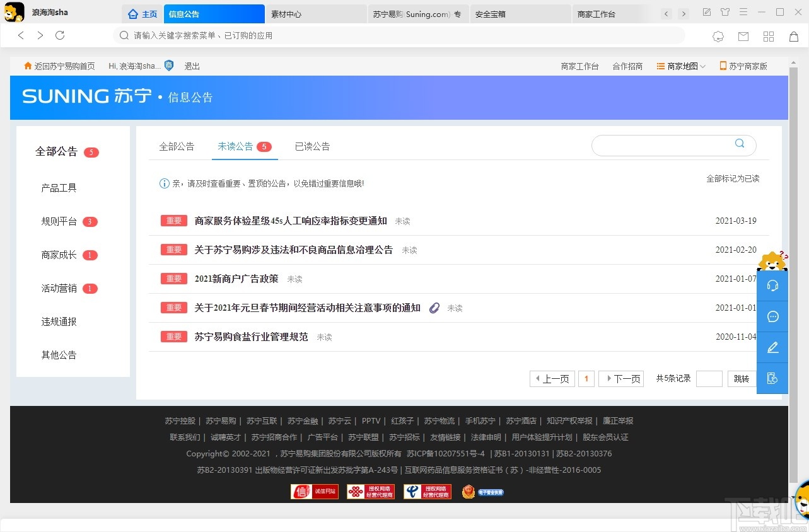Image resolution: width=809 pixels, height=532 pixels.
Task: Click the refresh icon in browser toolbar
Action: coord(60,35)
